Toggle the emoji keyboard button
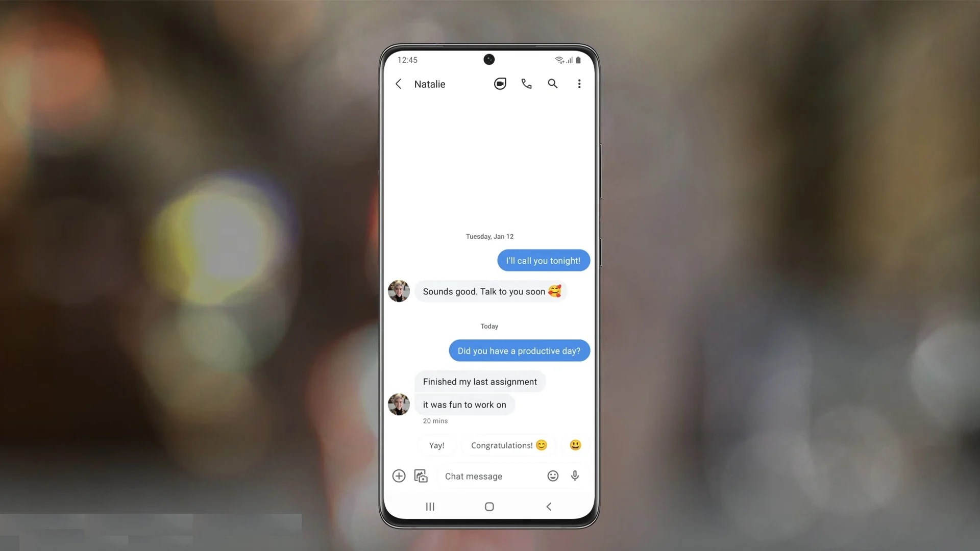This screenshot has width=980, height=551. pos(552,475)
